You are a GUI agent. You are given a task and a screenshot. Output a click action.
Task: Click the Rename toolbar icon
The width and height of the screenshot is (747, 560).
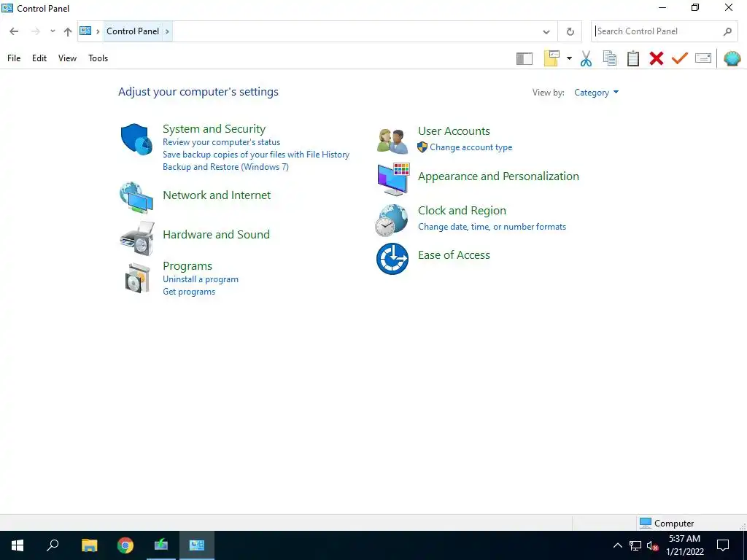click(703, 58)
